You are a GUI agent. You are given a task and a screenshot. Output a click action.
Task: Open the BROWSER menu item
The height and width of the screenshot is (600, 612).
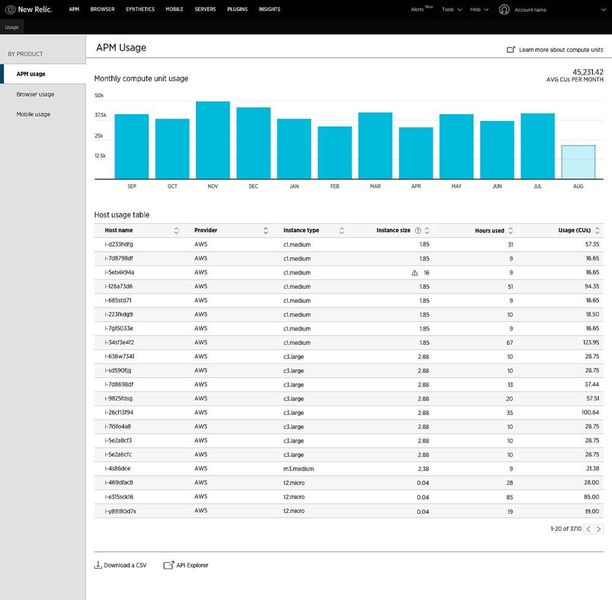(103, 9)
